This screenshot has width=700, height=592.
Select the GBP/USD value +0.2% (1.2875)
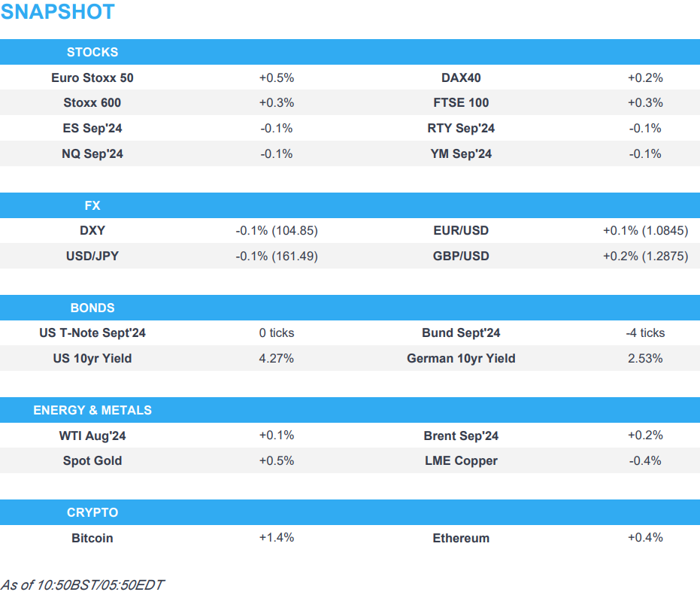(x=645, y=257)
